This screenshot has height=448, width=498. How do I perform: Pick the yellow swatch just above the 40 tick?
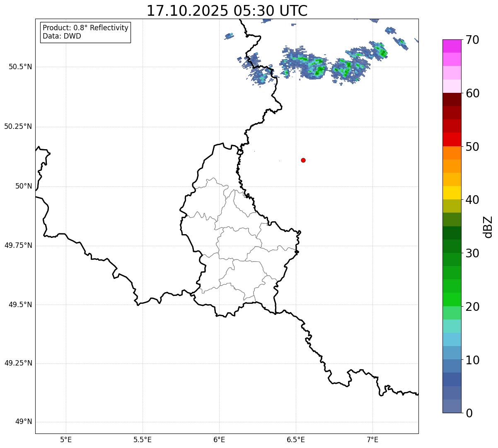[x=452, y=193]
